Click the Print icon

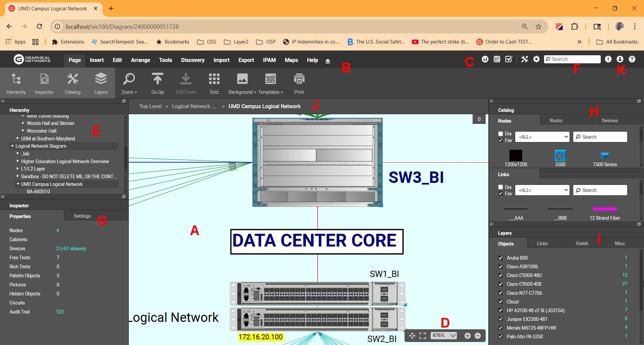pos(299,79)
